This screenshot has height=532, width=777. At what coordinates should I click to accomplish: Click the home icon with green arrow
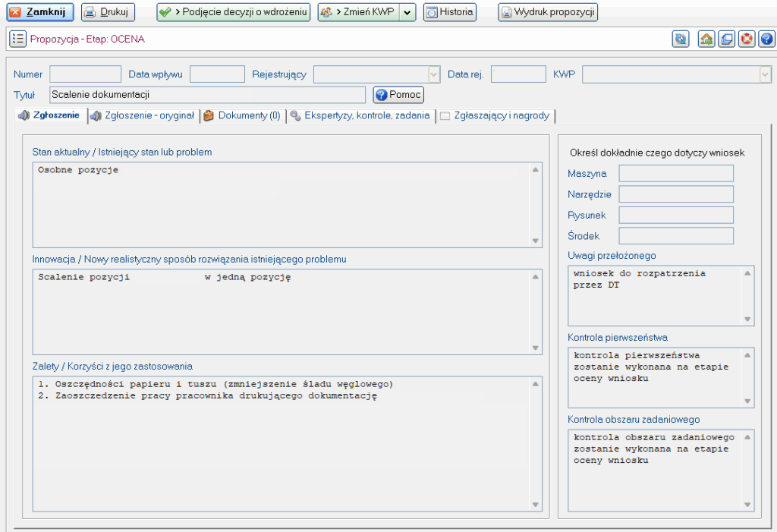click(x=706, y=39)
